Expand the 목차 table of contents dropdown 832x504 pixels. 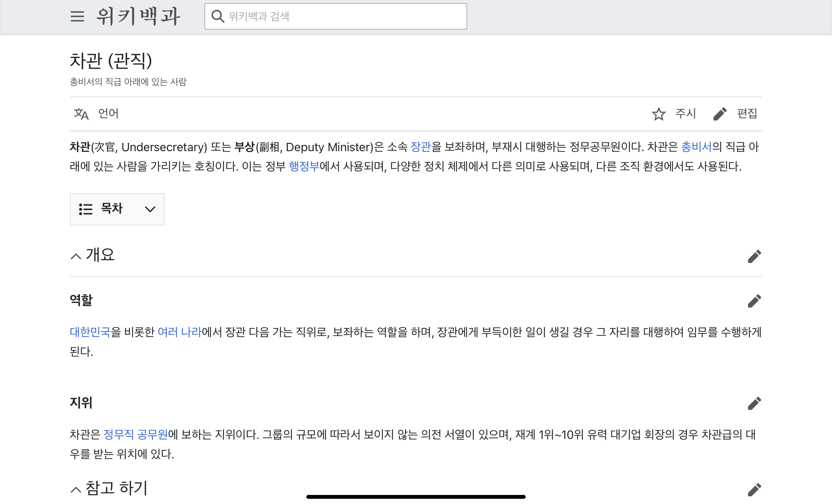pyautogui.click(x=117, y=209)
